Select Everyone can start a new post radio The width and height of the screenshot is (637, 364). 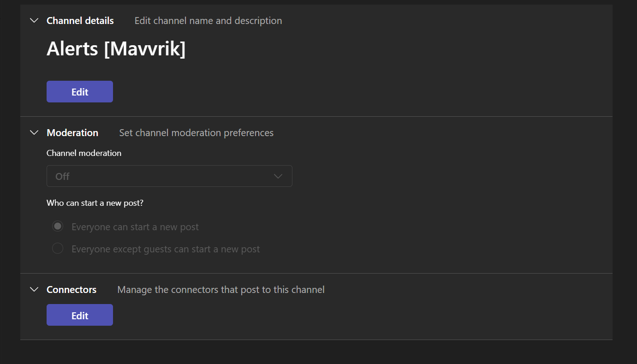tap(58, 227)
